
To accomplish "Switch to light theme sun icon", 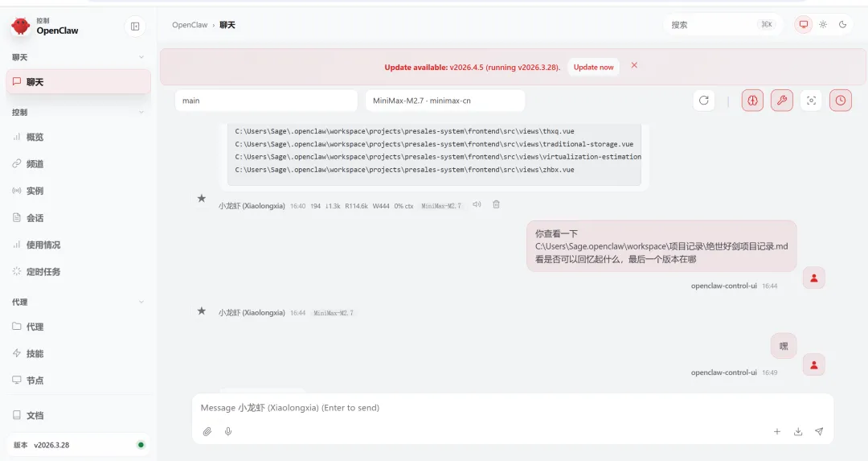I will [823, 24].
